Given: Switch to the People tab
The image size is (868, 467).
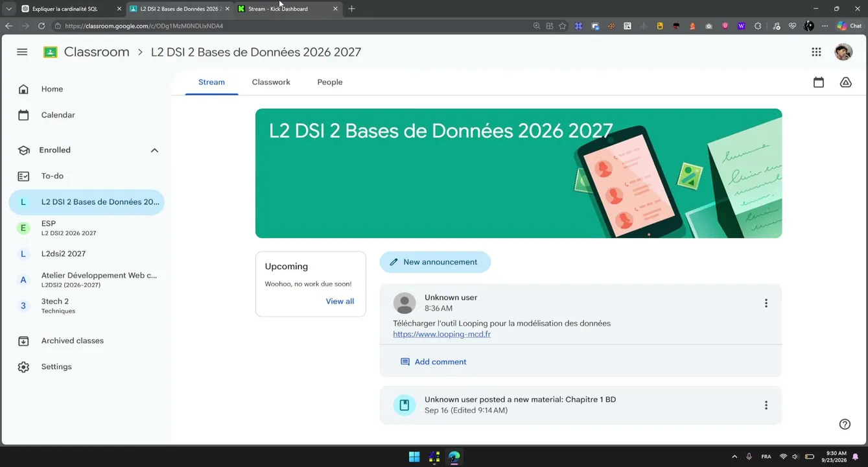Looking at the screenshot, I should (x=330, y=82).
